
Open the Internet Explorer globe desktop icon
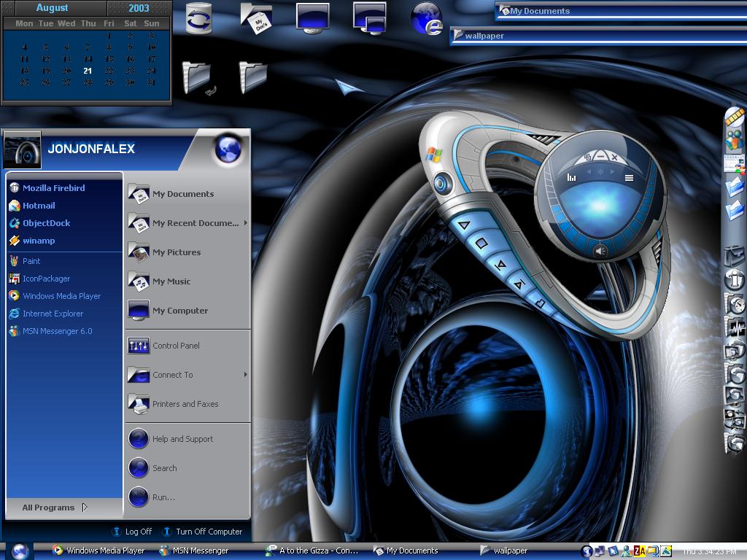pos(426,19)
